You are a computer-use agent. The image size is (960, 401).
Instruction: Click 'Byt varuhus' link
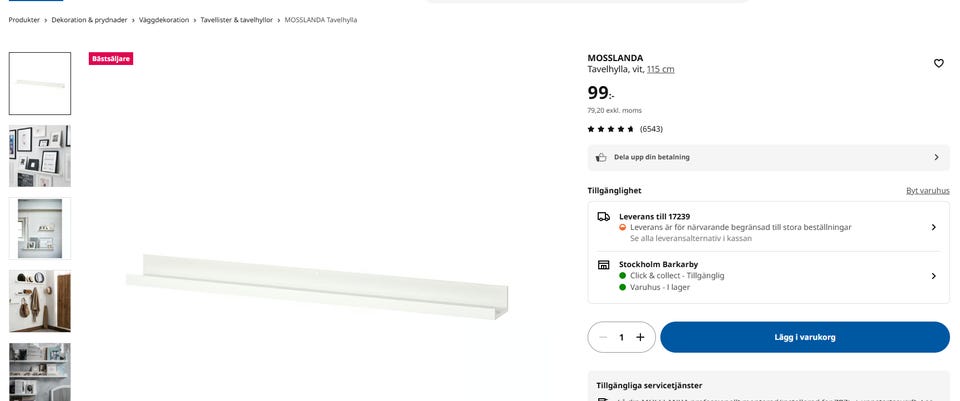(928, 191)
